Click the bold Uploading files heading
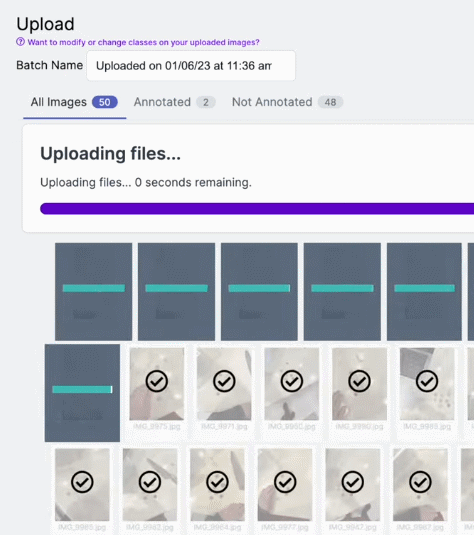 [110, 154]
